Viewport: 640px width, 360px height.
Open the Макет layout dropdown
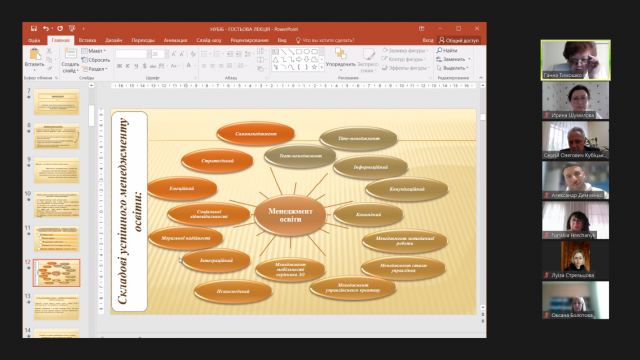[x=94, y=51]
